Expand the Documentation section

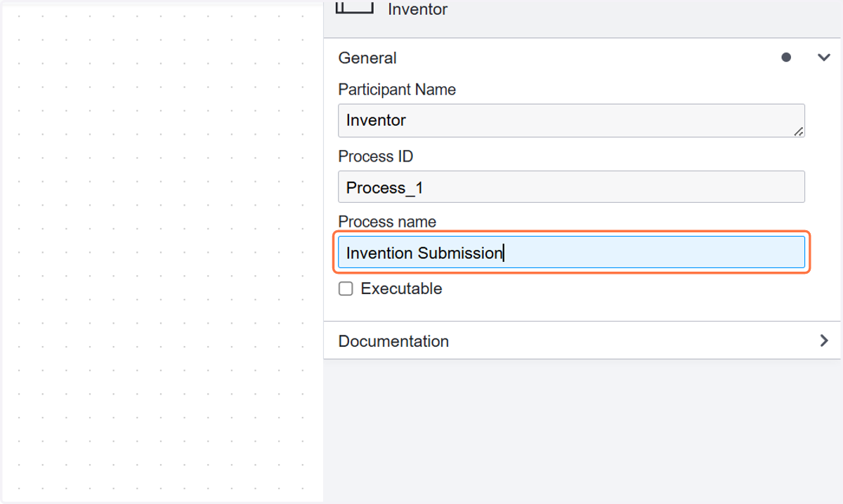click(824, 340)
